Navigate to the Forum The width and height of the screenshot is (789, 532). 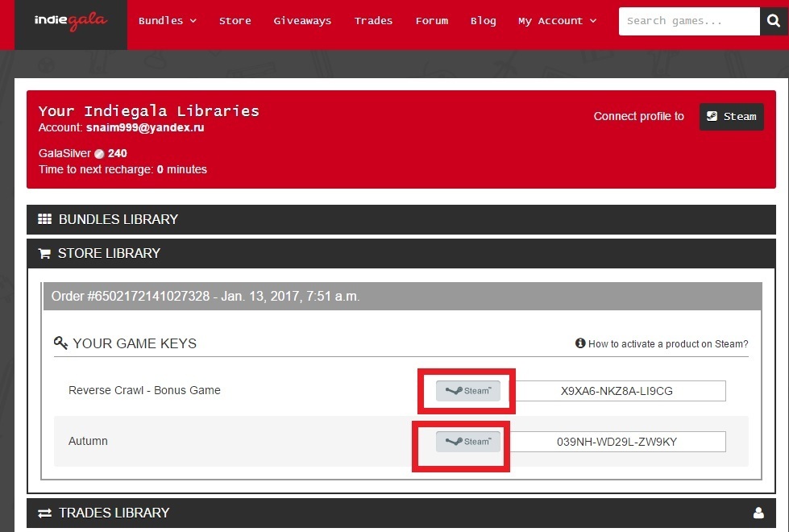click(431, 21)
